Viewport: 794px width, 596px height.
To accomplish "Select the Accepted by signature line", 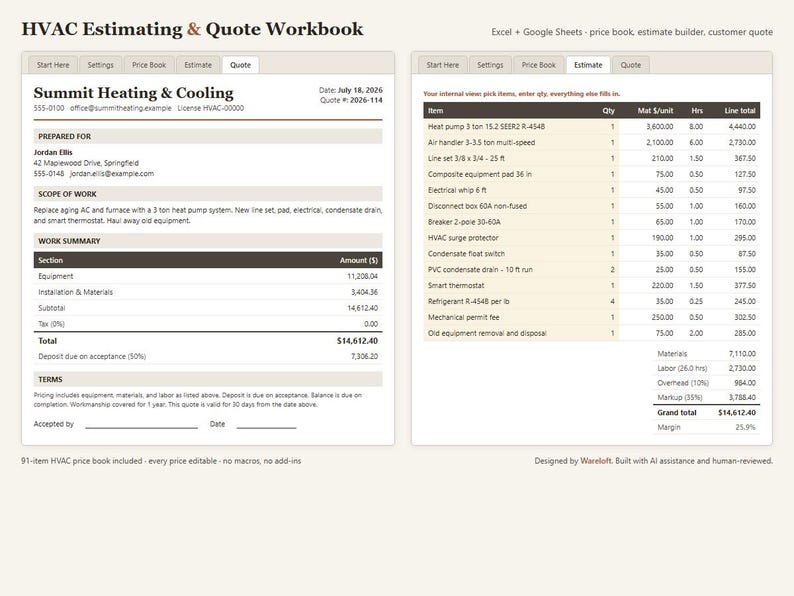I will coord(141,425).
